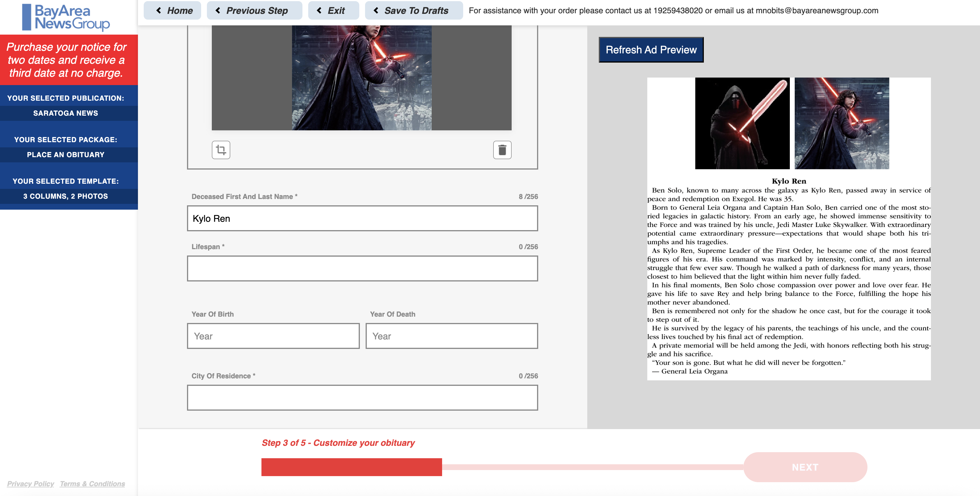Open the Privacy Policy link
This screenshot has width=980, height=496.
[30, 484]
